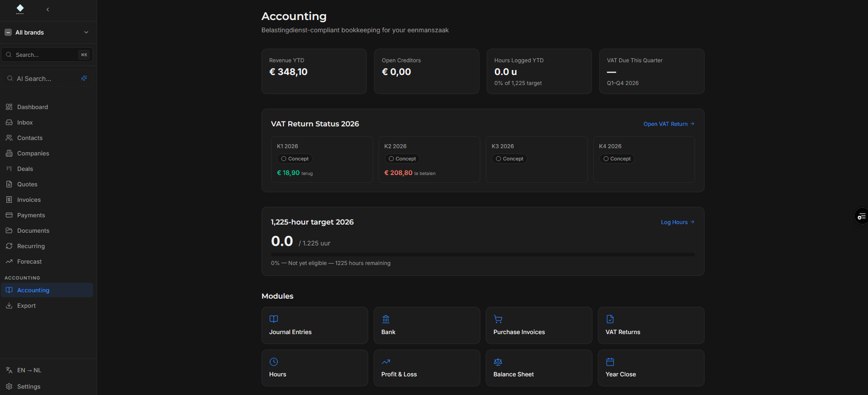Screen dimensions: 868x395
Task: Focus the AI Search field
Action: pyautogui.click(x=47, y=79)
